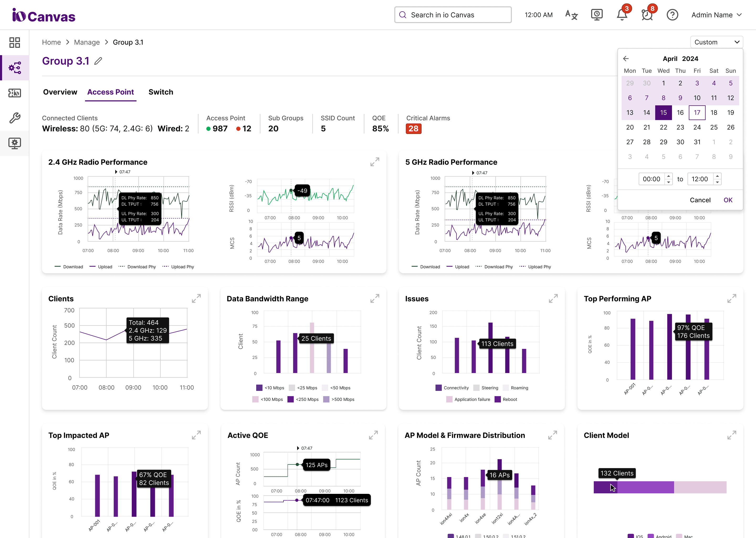Select April 24 in the calendar
The height and width of the screenshot is (538, 756).
697,127
